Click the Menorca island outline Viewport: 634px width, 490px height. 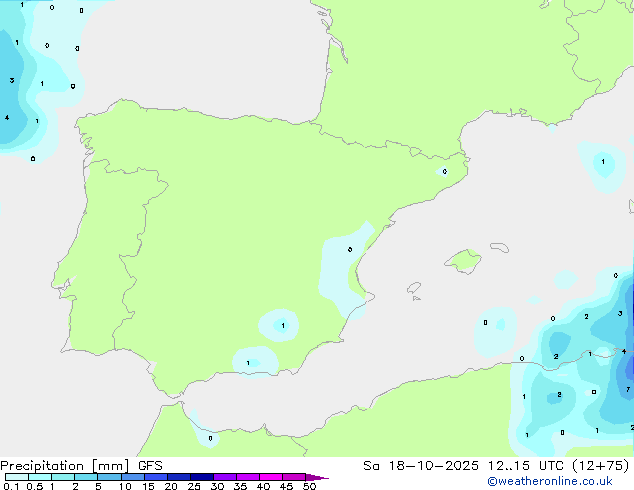point(499,247)
